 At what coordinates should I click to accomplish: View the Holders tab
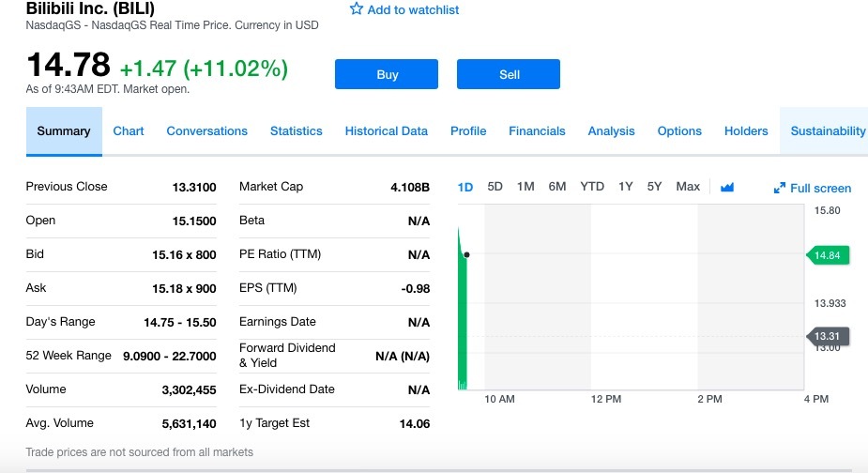746,131
